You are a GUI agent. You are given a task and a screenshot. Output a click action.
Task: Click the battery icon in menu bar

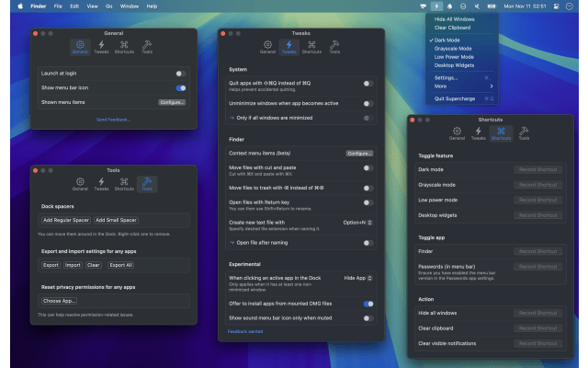point(492,6)
